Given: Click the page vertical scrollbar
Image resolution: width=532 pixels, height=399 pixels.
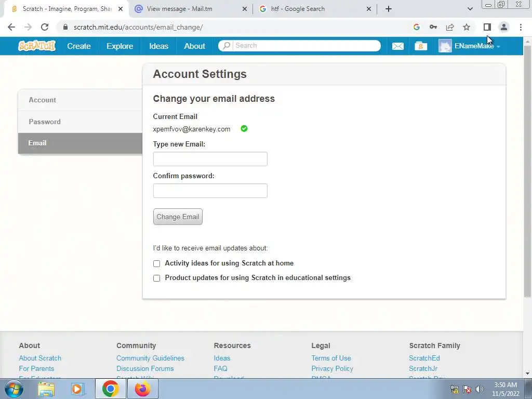Looking at the screenshot, I should pos(528,171).
